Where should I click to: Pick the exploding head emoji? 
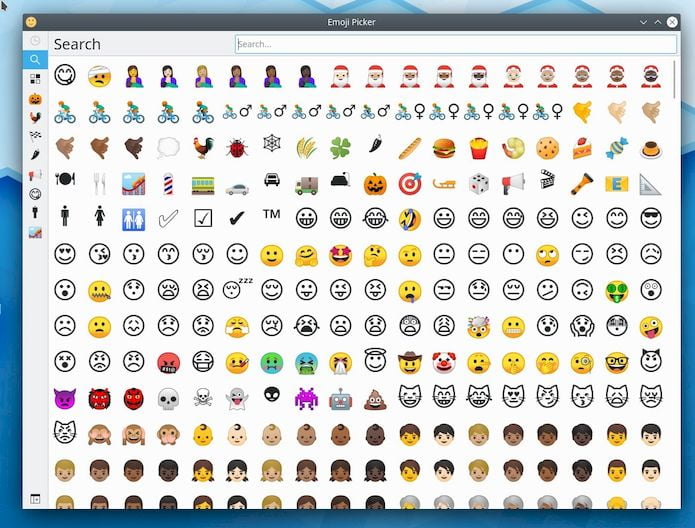click(479, 327)
